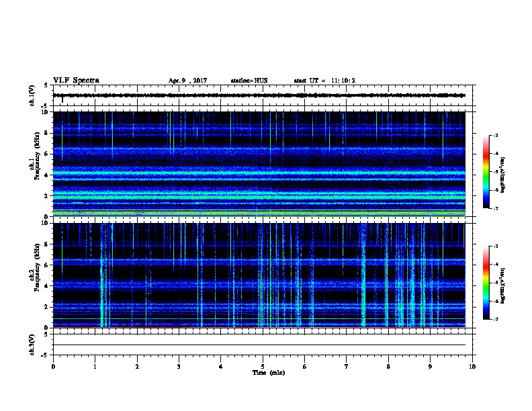Click the ch.2 frequency axis "2" tick label
Viewport: 532px width, 411px height.
point(46,307)
